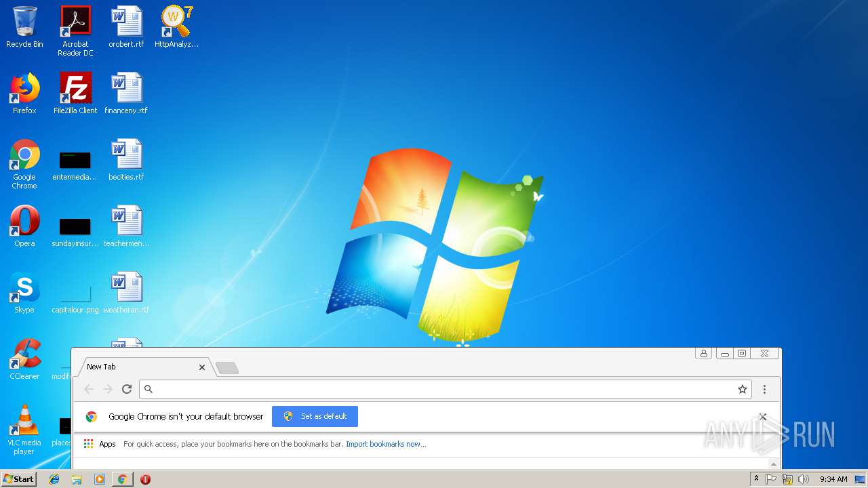Open Action Center flag icon
This screenshot has width=868, height=488.
tap(771, 479)
